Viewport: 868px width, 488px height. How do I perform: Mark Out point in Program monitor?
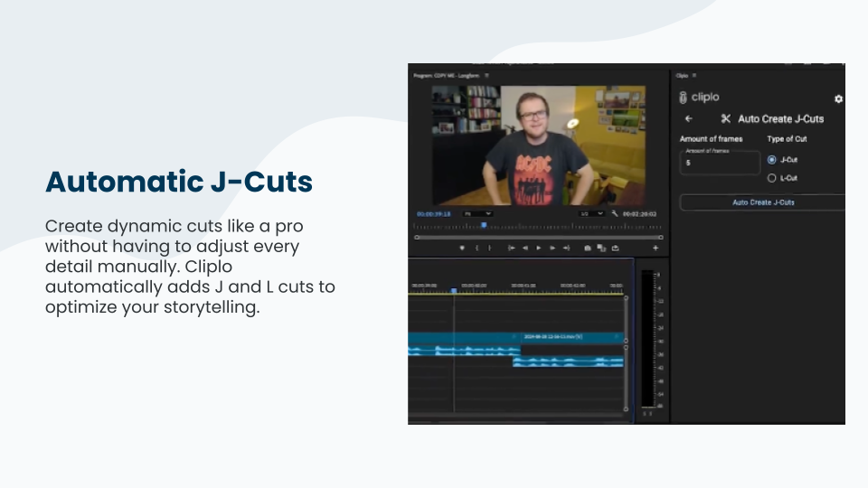pyautogui.click(x=489, y=249)
